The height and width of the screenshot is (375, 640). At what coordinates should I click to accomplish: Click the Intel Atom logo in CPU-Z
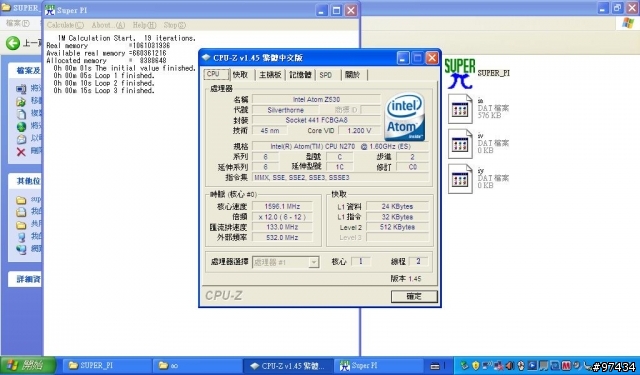coord(404,117)
